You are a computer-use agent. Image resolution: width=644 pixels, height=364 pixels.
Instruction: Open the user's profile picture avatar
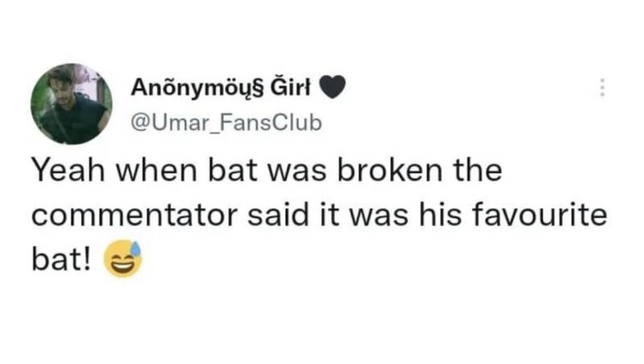point(71,103)
